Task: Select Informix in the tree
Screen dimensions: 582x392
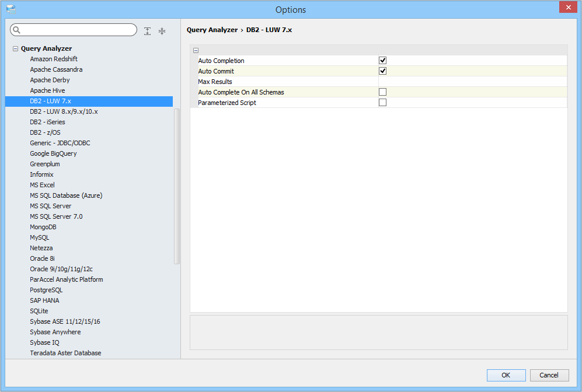Action: [41, 174]
